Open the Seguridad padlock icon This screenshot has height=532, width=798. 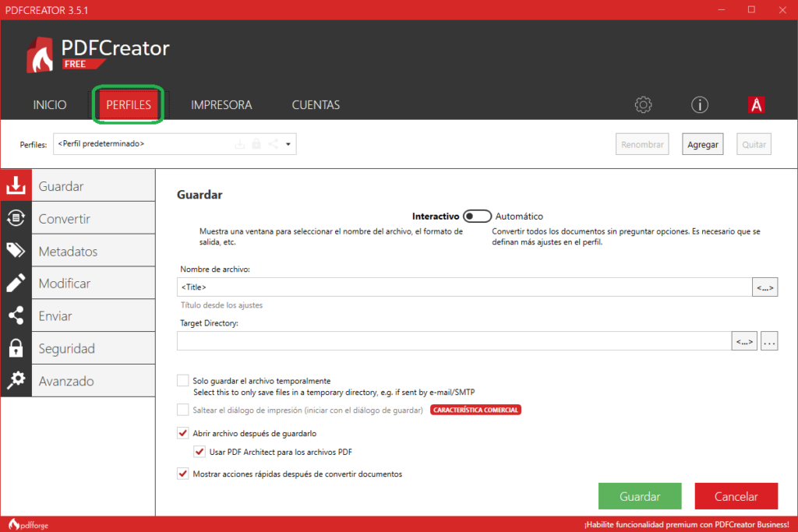[15, 348]
